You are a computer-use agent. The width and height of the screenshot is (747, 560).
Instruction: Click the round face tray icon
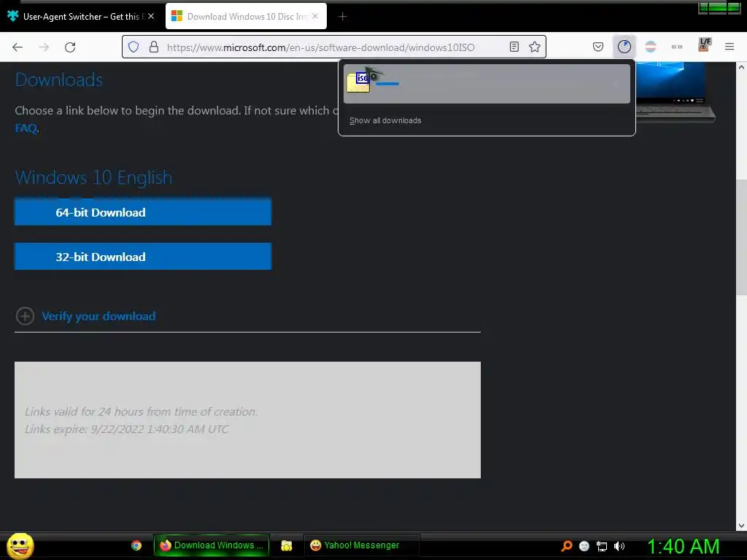tap(584, 546)
